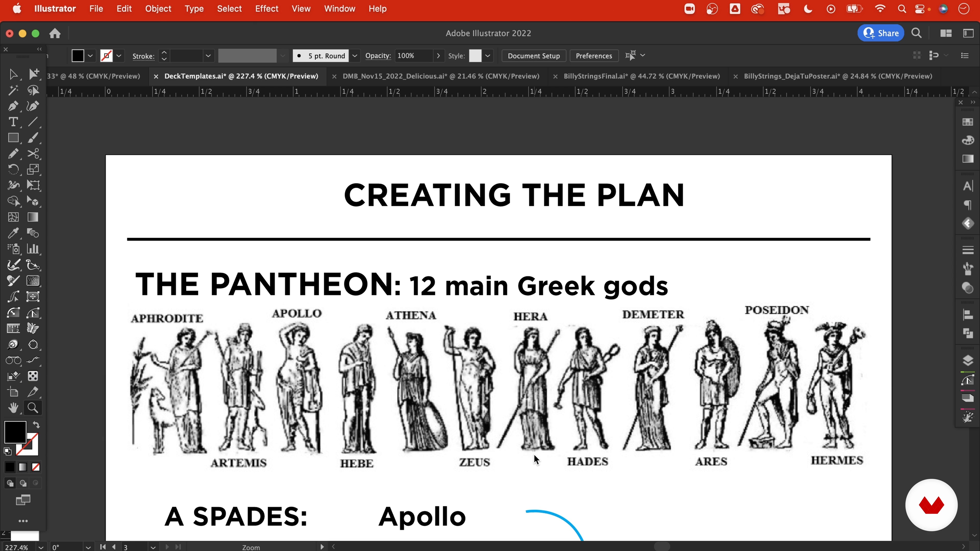This screenshot has width=980, height=551.
Task: Click the control bar black fill swatch
Action: [x=78, y=56]
